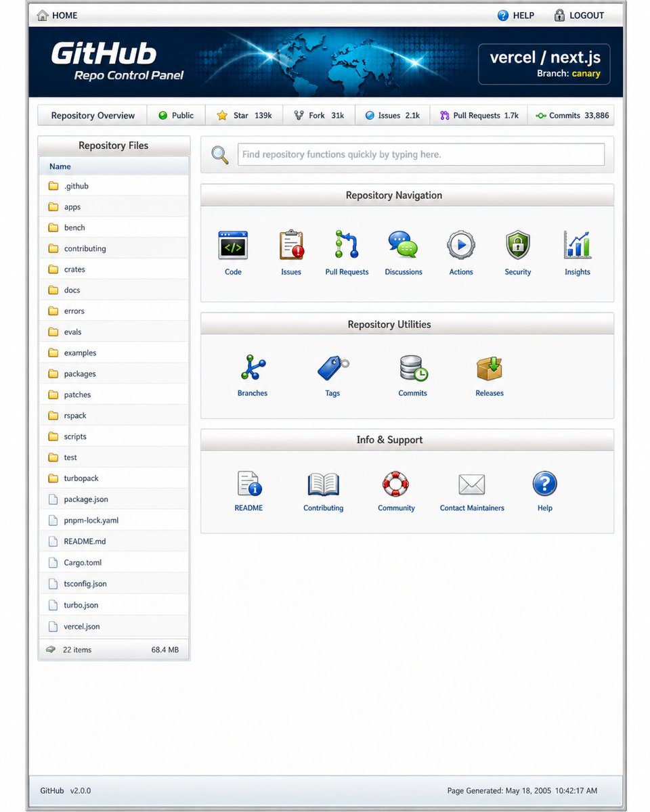Open the Cargo.toml file
Image resolution: width=650 pixels, height=812 pixels.
(x=114, y=562)
